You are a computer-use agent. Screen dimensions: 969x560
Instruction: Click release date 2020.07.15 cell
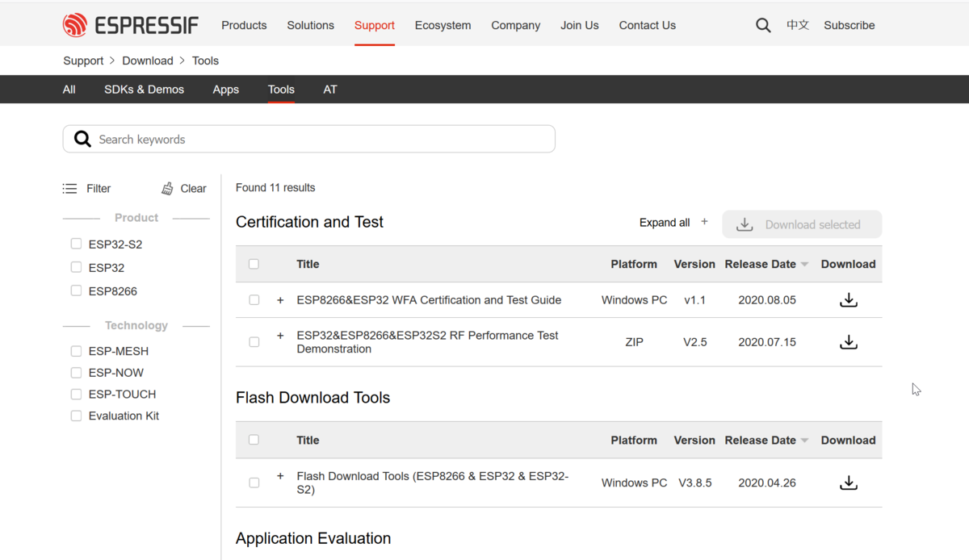[x=767, y=342]
